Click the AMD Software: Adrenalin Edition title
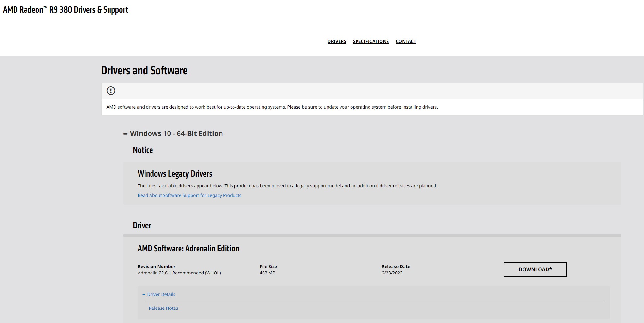644x323 pixels. 188,249
